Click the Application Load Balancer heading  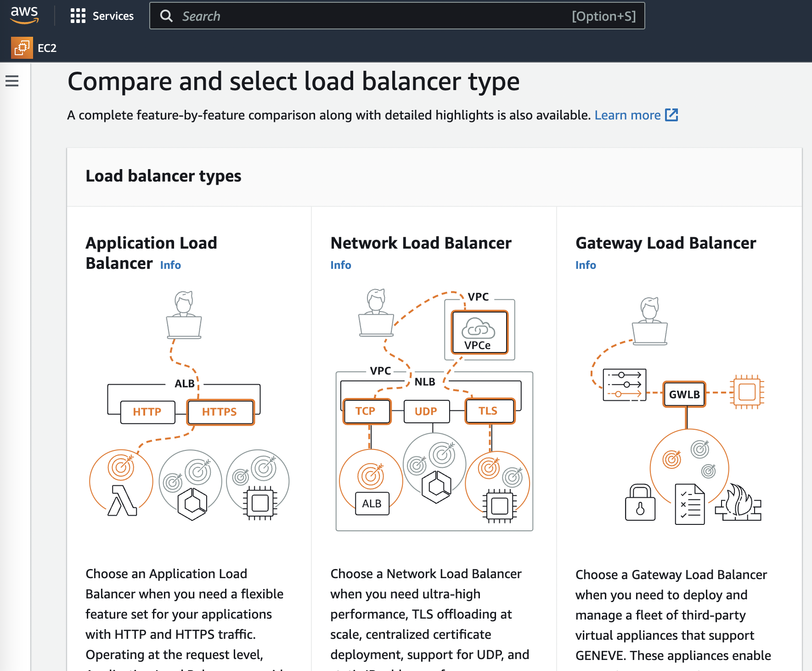pyautogui.click(x=152, y=253)
